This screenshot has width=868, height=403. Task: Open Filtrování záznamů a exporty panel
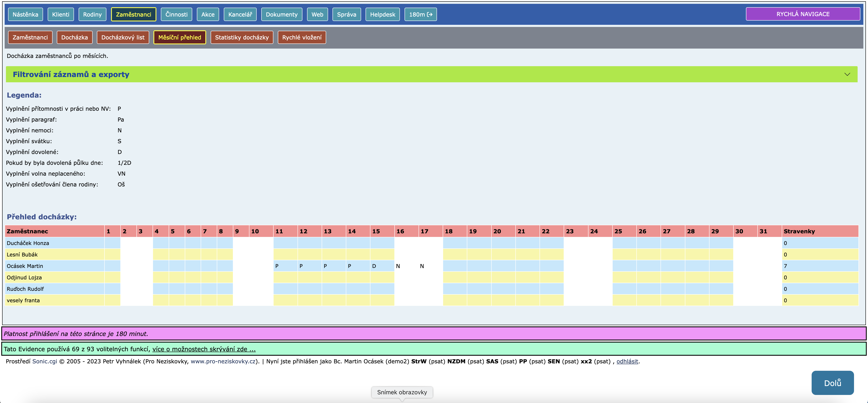(x=71, y=74)
